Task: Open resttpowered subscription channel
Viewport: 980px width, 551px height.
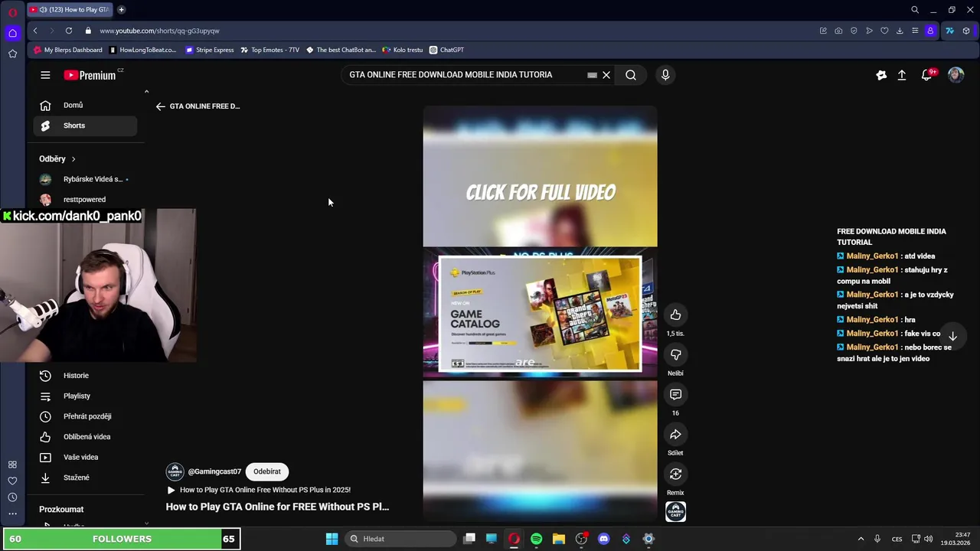Action: pyautogui.click(x=85, y=200)
